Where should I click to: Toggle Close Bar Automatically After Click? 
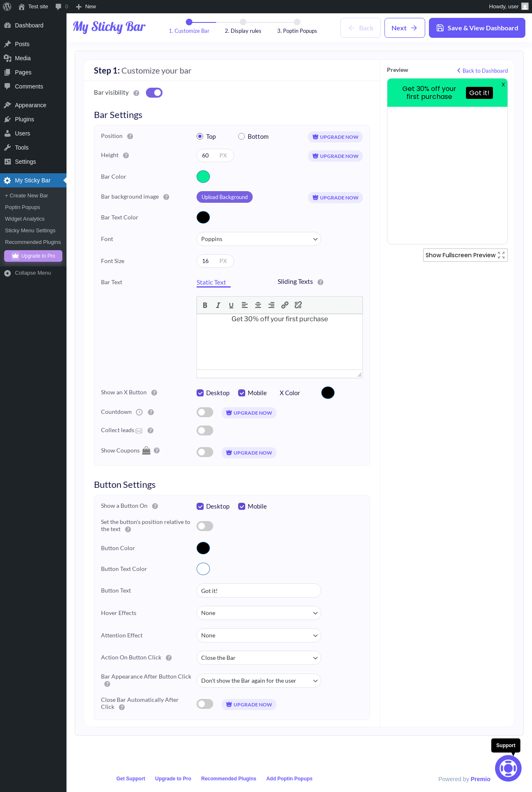pos(205,704)
